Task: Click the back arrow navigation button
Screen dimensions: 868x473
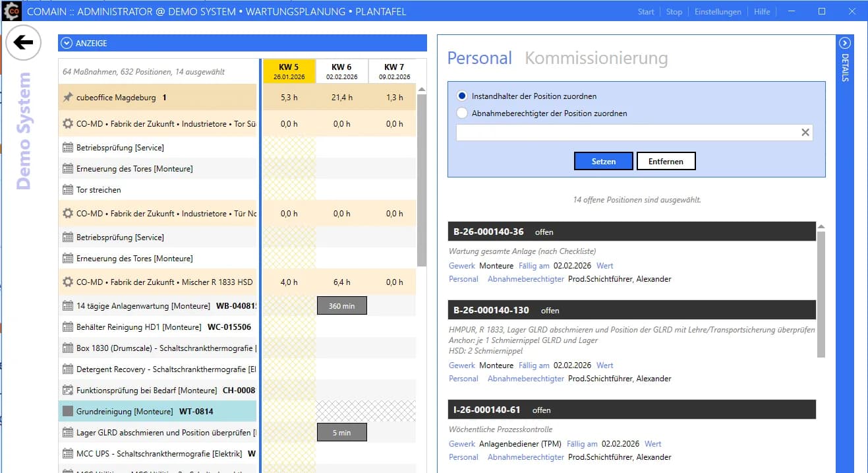Action: [x=23, y=43]
